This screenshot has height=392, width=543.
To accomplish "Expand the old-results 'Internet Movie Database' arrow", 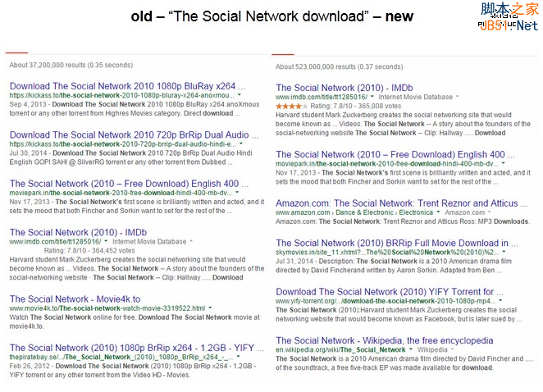I will tap(191, 241).
